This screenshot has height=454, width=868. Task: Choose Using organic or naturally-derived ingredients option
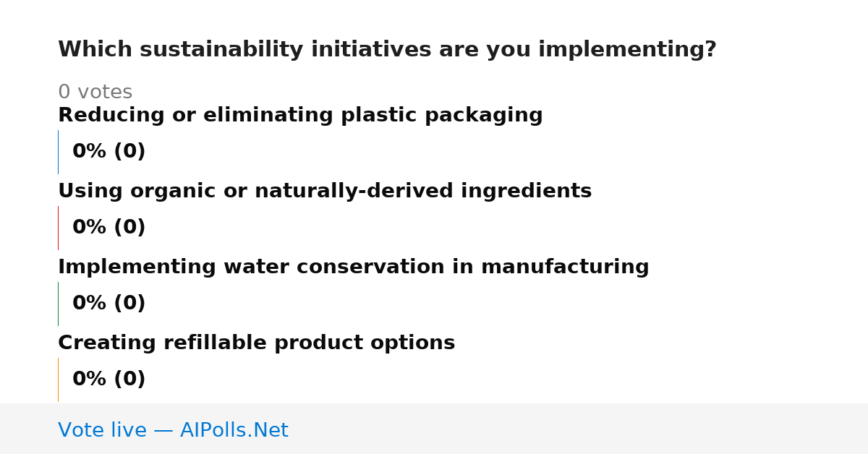point(325,191)
